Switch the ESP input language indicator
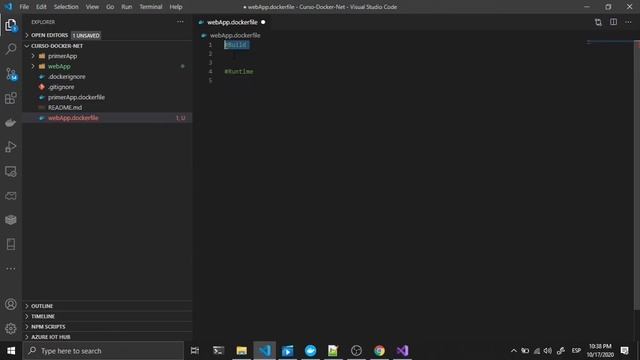Screen dimensions: 640x360 click(576, 351)
